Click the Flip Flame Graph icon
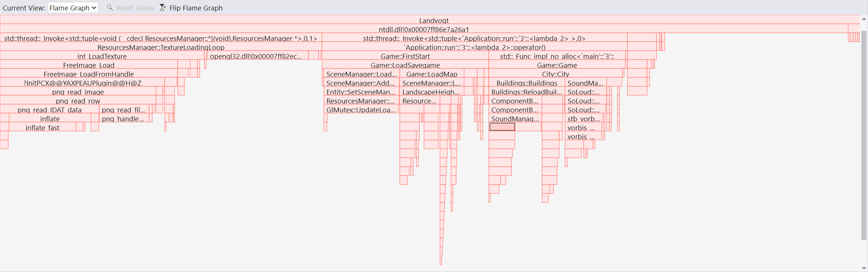The image size is (868, 272). pyautogui.click(x=163, y=7)
